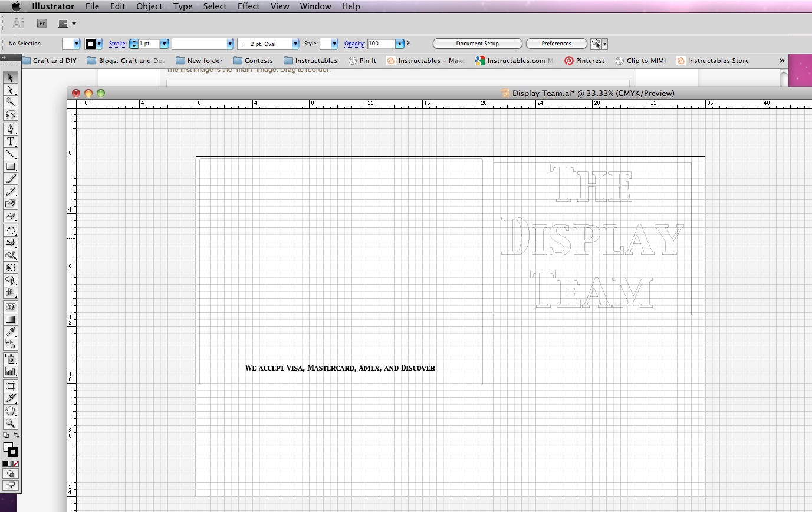Select the Pencil tool
The width and height of the screenshot is (812, 512).
(x=10, y=191)
